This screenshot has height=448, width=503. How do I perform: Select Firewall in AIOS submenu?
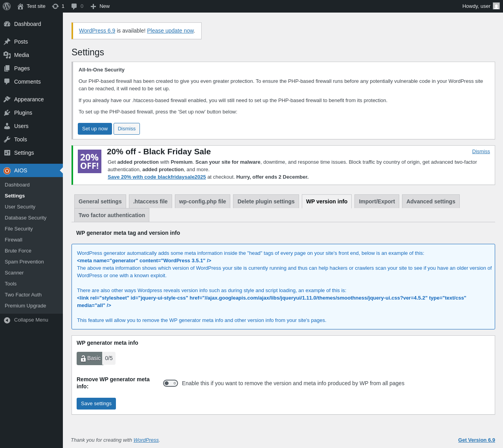[x=31, y=240]
